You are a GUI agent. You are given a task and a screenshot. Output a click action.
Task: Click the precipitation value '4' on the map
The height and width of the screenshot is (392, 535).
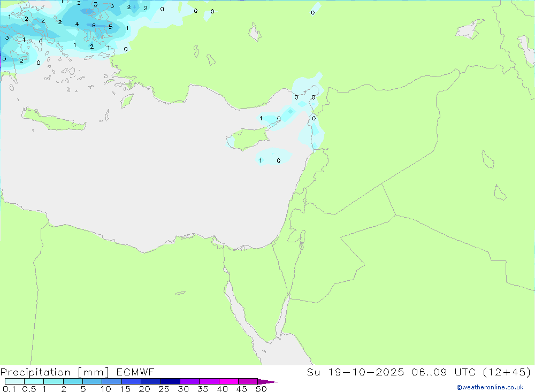[77, 24]
